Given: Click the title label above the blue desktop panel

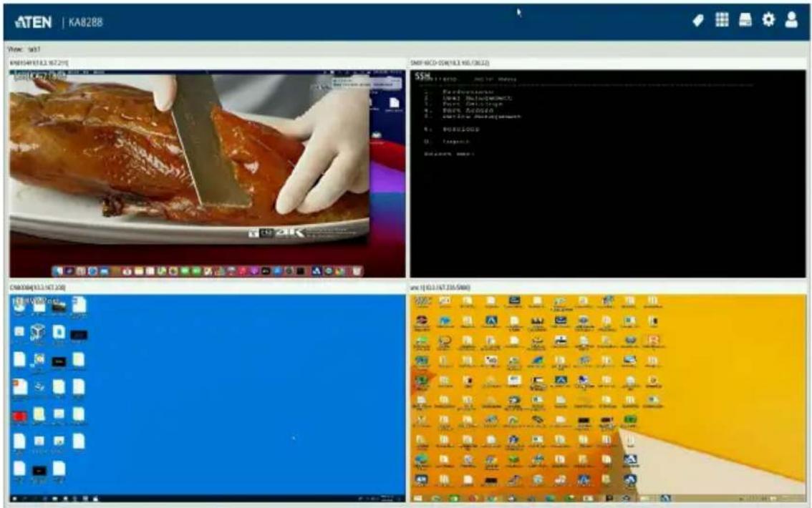Looking at the screenshot, I should coord(37,287).
